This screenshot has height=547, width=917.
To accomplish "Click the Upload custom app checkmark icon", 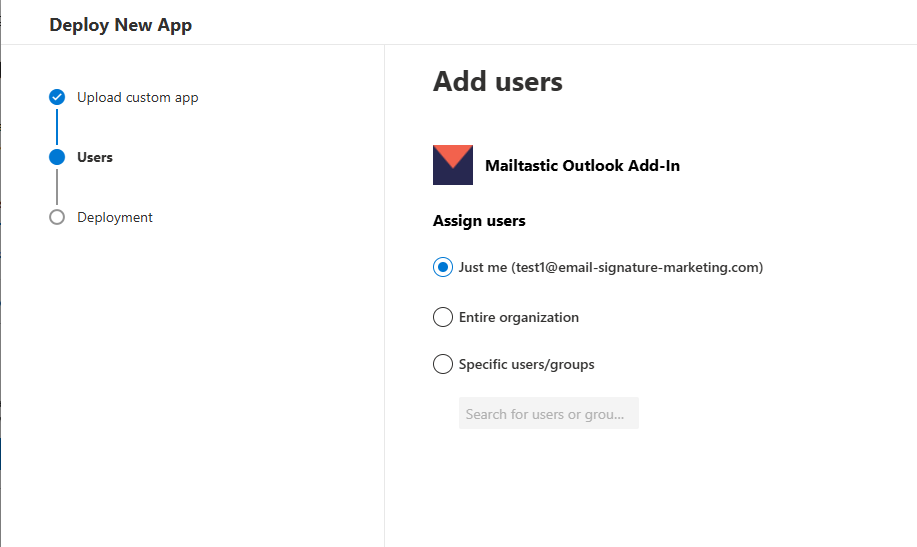I will [57, 97].
